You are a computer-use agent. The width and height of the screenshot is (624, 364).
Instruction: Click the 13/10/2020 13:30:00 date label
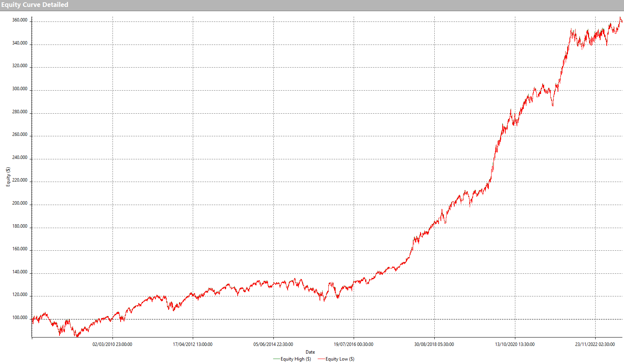[x=515, y=344]
